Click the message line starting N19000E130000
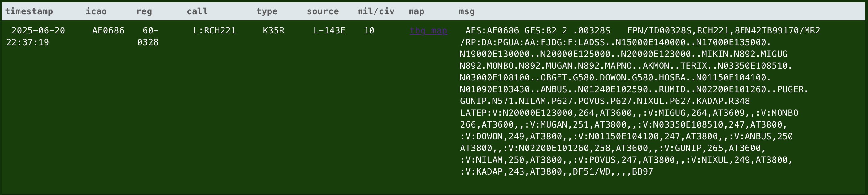868x195 pixels. (x=624, y=54)
